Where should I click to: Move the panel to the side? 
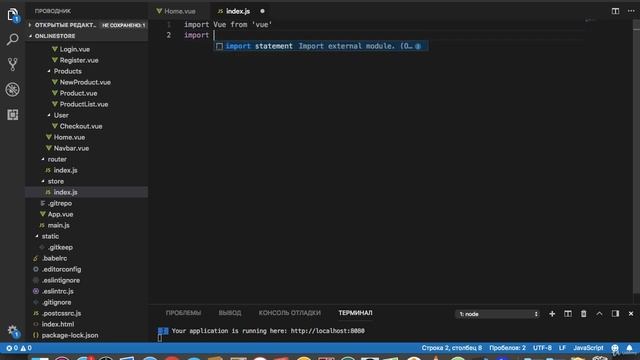(x=615, y=313)
